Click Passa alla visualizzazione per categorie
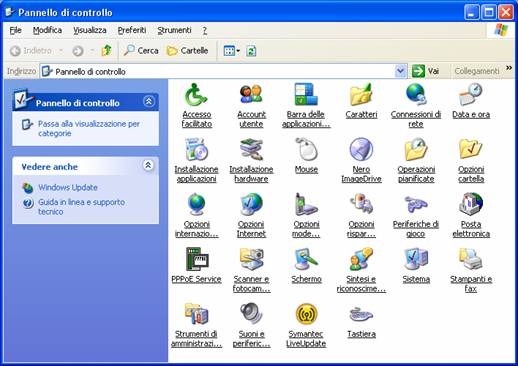Image resolution: width=518 pixels, height=366 pixels. [89, 128]
